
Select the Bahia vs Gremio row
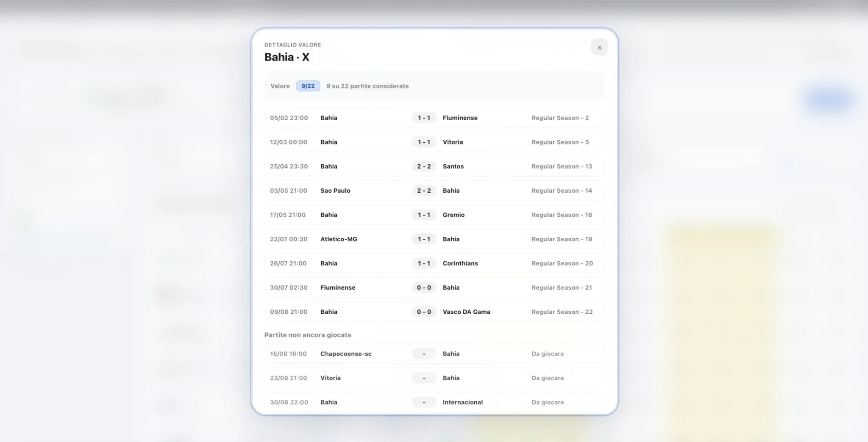click(x=434, y=215)
